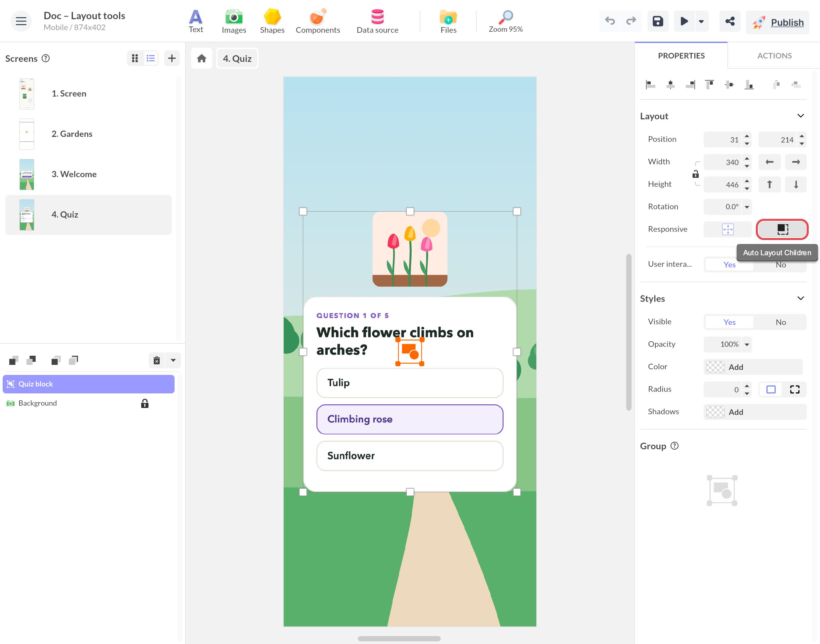The width and height of the screenshot is (820, 644).
Task: Select the Text tool
Action: coord(196,21)
